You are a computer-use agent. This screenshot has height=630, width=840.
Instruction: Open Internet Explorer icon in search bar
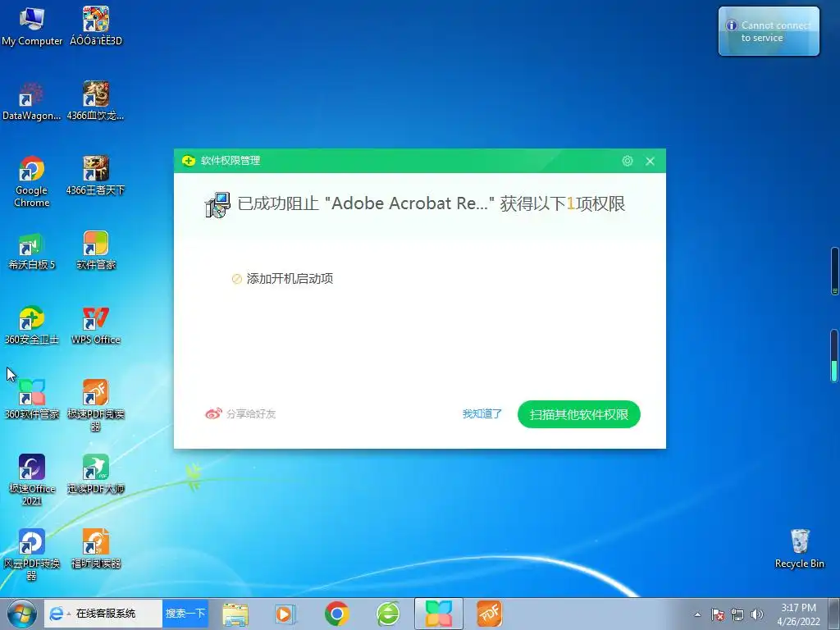pyautogui.click(x=56, y=614)
